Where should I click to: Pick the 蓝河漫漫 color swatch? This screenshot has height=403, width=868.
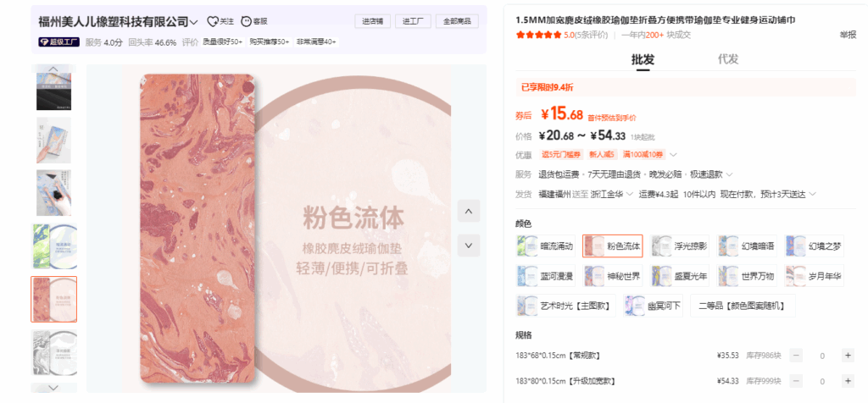point(546,276)
